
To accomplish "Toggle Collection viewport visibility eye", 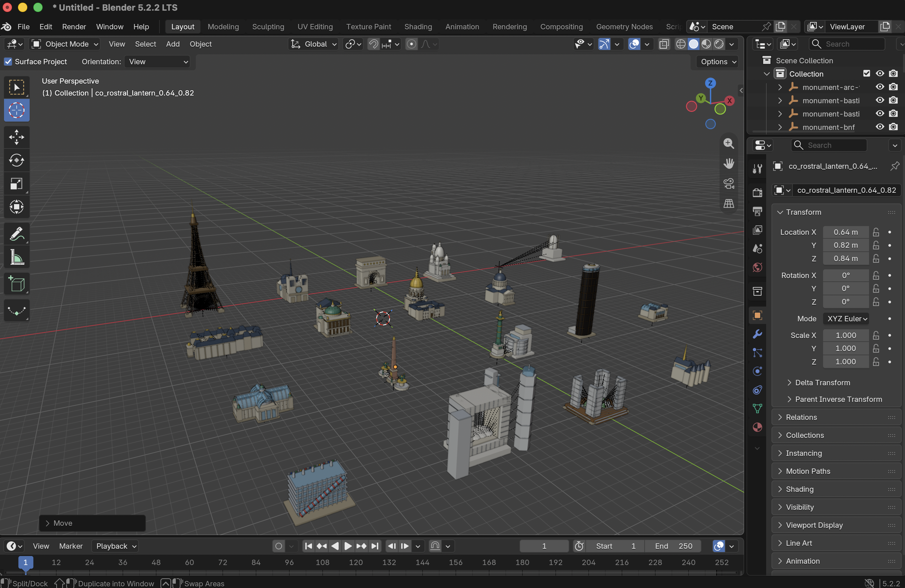I will click(x=879, y=74).
